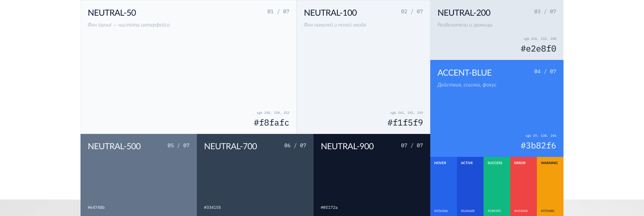The image size is (644, 216).
Task: Select the NEUTRAL-900 color swatch
Action: click(x=372, y=175)
